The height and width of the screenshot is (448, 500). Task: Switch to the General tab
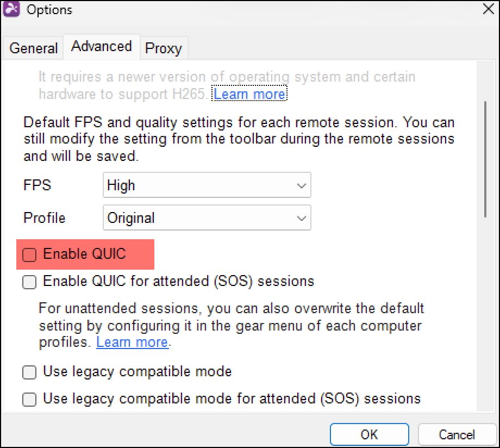click(x=33, y=48)
